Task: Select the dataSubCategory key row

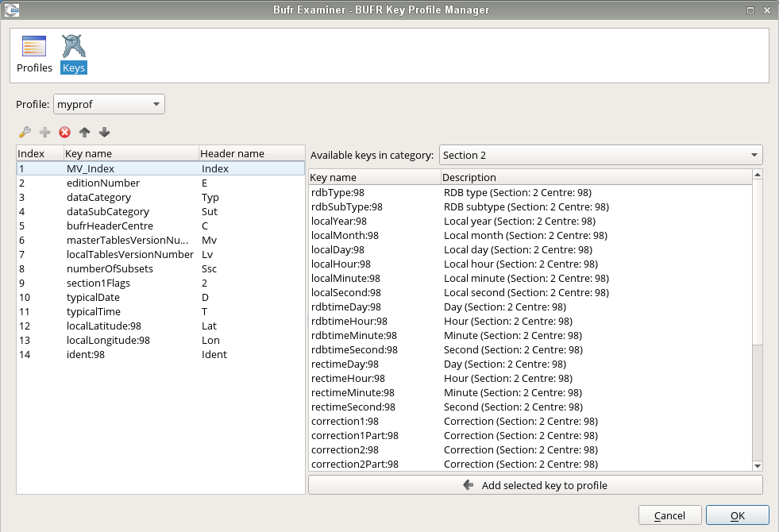Action: pos(160,211)
